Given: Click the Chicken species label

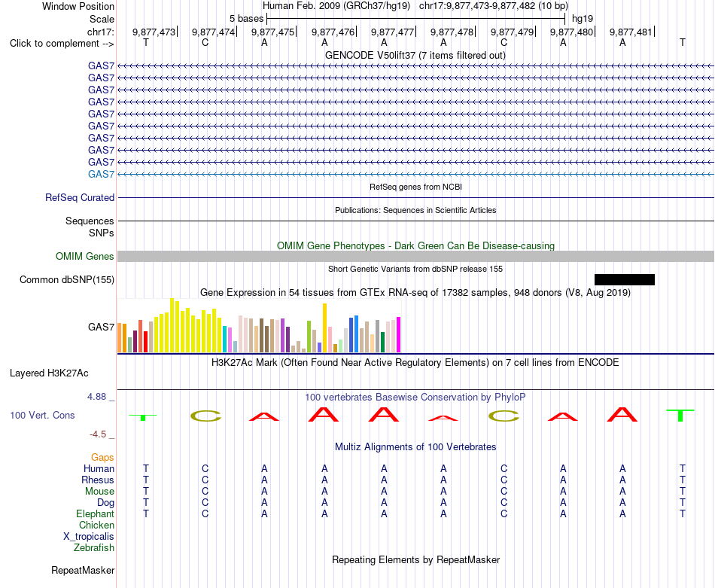Looking at the screenshot, I should 96,526.
